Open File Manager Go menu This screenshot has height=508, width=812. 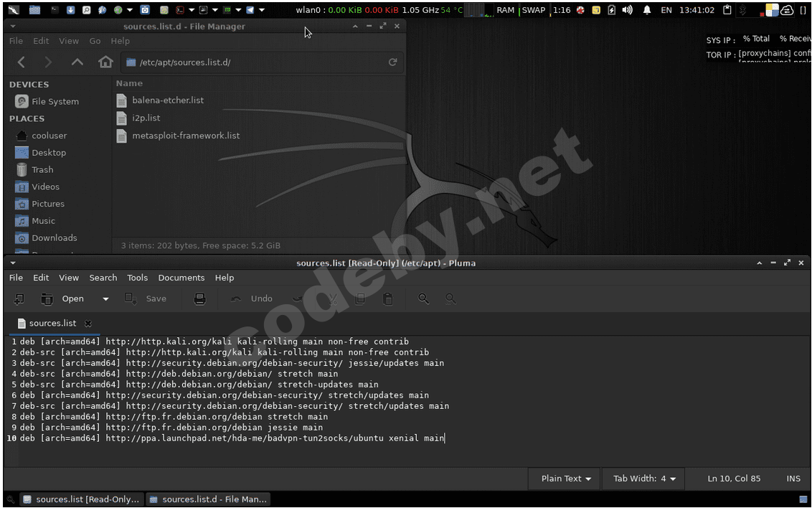[95, 41]
